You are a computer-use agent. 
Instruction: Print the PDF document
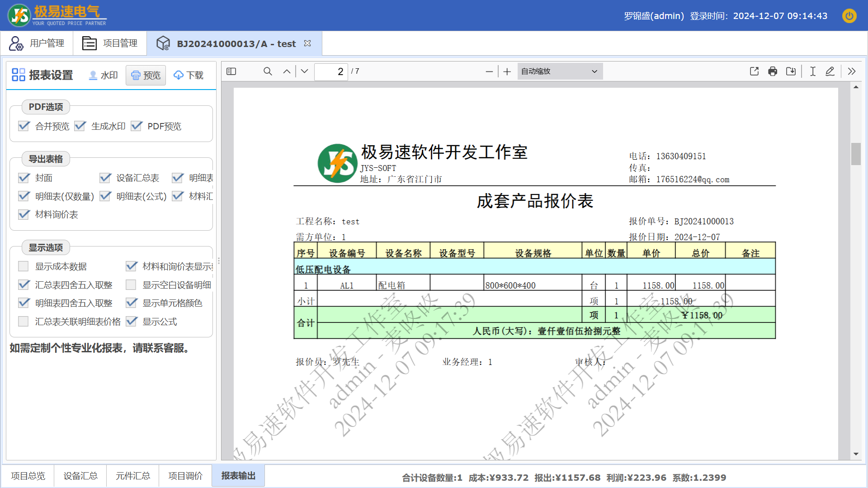pos(773,71)
